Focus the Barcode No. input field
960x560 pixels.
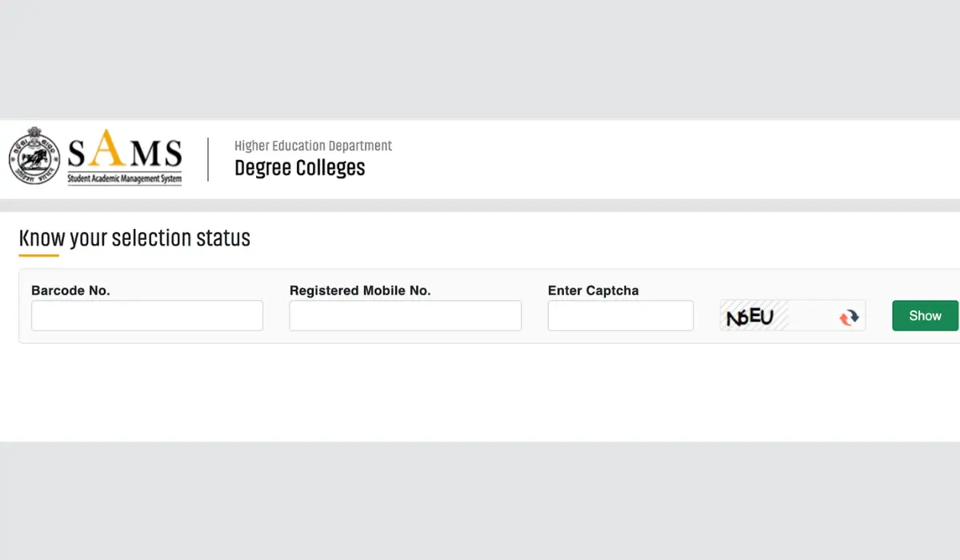[x=147, y=315]
